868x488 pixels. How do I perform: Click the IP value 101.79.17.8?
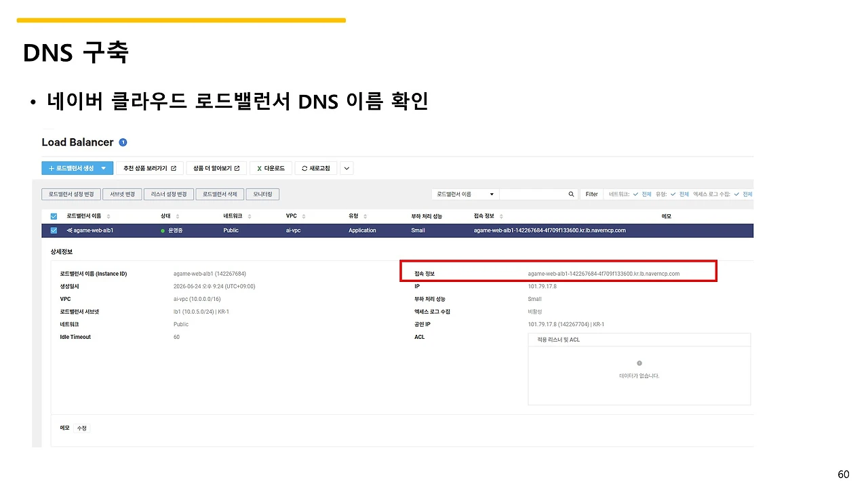[x=542, y=287]
